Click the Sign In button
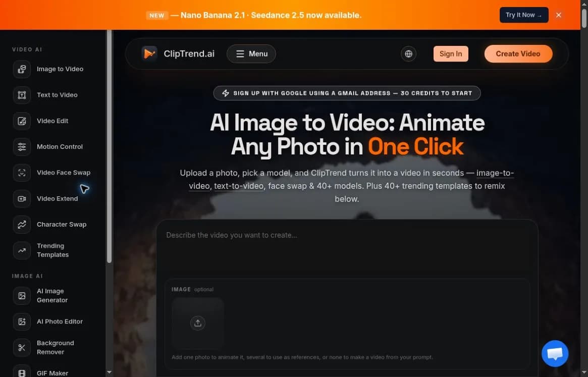This screenshot has height=377, width=588. (x=451, y=53)
